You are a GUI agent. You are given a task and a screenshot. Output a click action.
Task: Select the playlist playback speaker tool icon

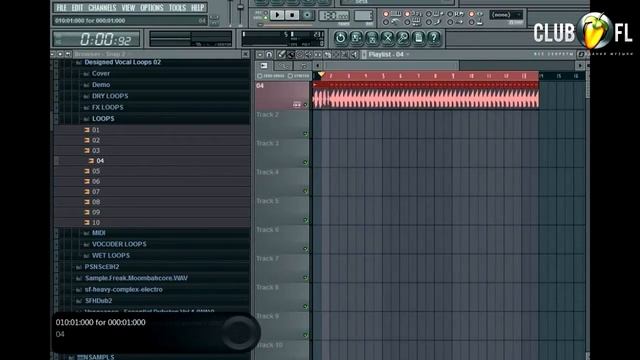point(354,54)
